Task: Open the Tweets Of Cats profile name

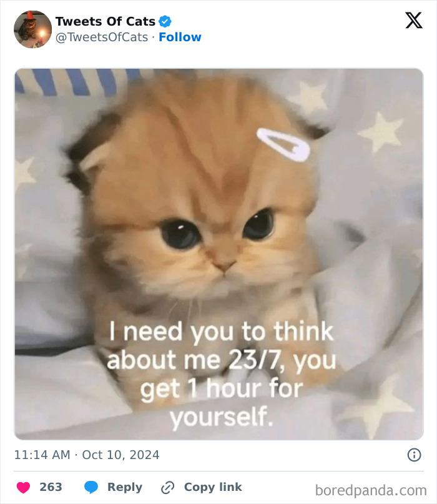Action: pyautogui.click(x=104, y=21)
